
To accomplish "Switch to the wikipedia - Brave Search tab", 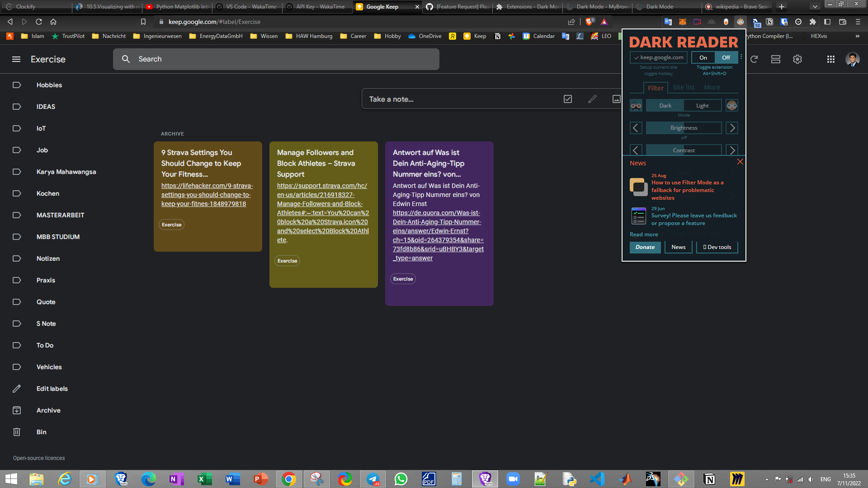I will (x=738, y=7).
